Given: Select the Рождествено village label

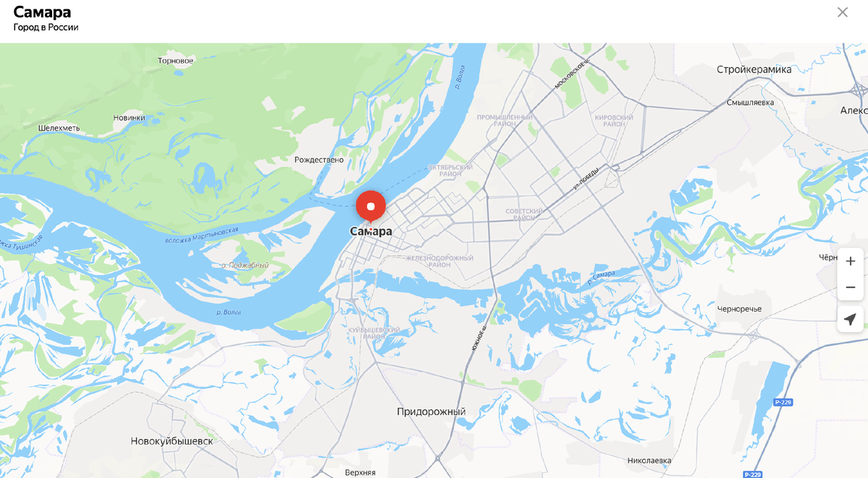Looking at the screenshot, I should point(319,160).
